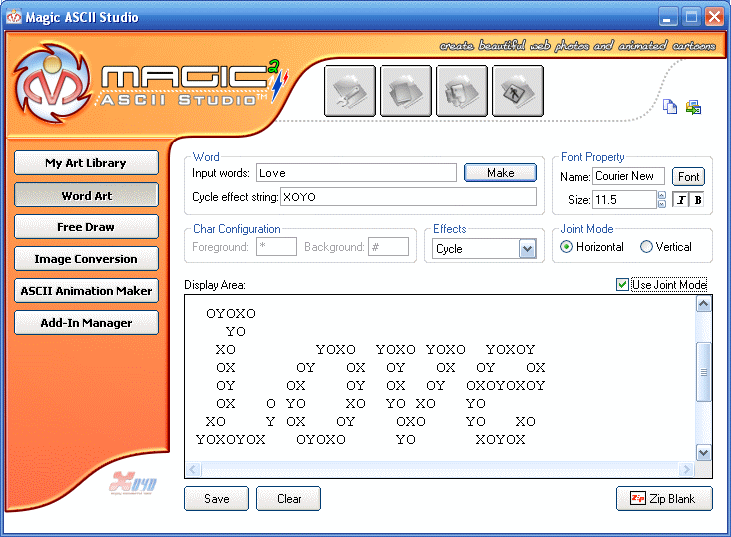Image resolution: width=731 pixels, height=537 pixels.
Task: Click the Foreground character field
Action: tap(276, 247)
